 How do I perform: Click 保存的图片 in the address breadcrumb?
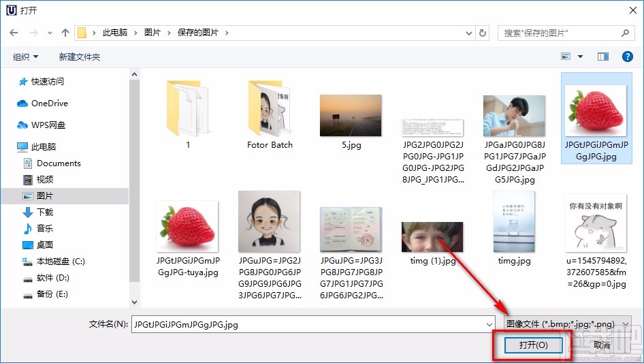198,33
